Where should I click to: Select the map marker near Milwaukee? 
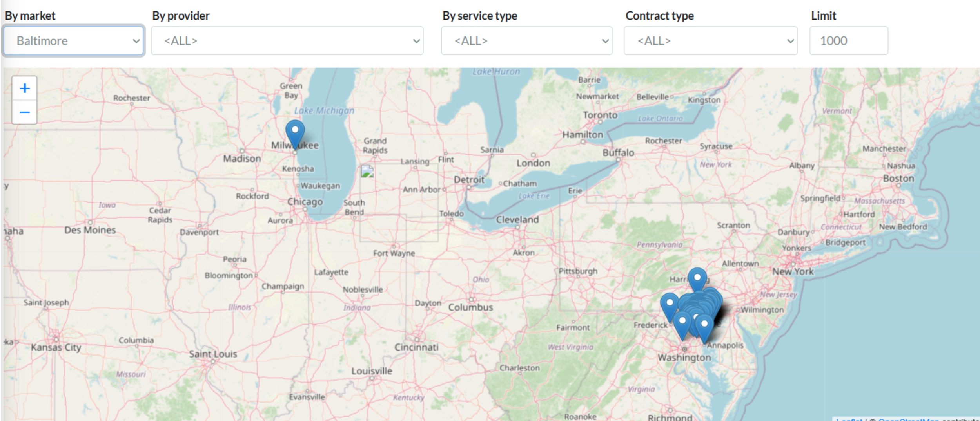click(294, 129)
